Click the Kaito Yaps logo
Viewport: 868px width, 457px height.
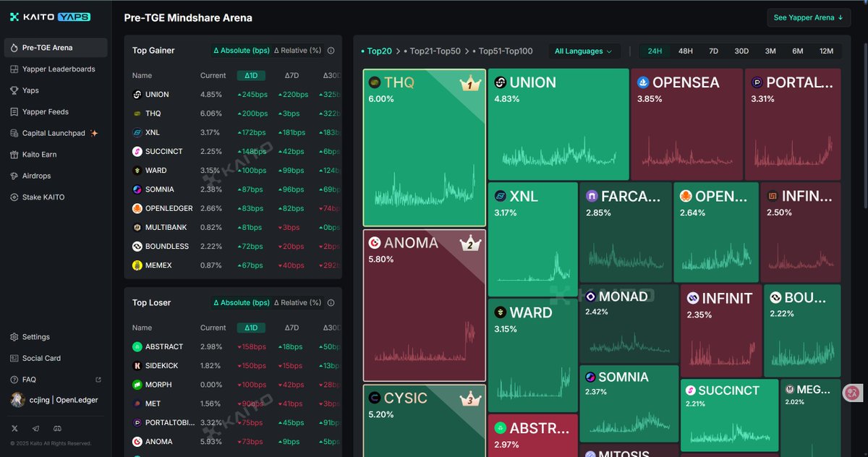pos(50,17)
